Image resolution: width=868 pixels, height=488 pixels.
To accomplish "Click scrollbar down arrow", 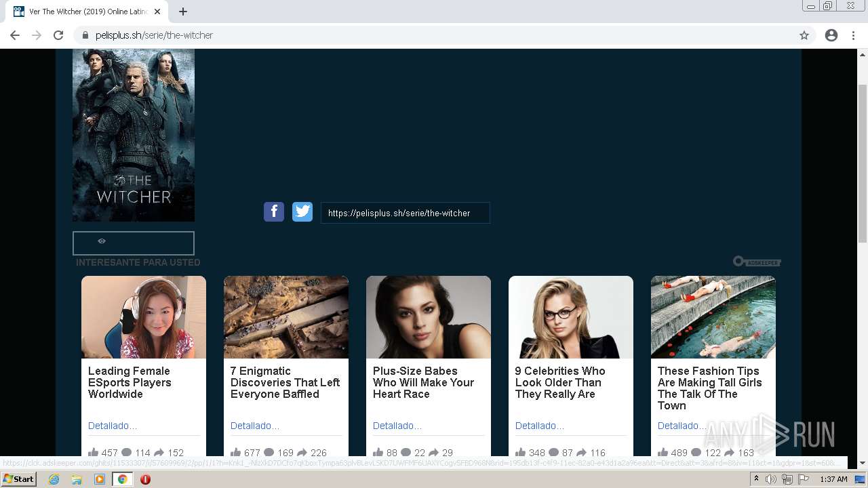I will pyautogui.click(x=863, y=463).
